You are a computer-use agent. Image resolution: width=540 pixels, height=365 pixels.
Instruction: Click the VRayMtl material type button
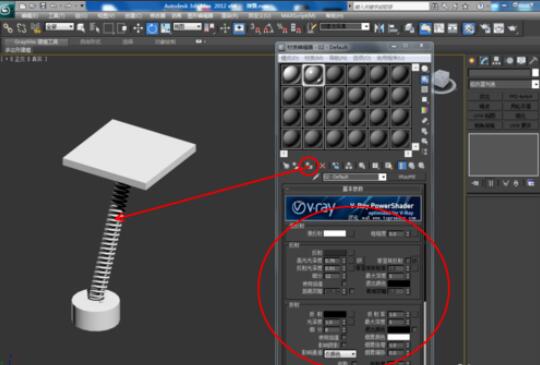click(407, 177)
